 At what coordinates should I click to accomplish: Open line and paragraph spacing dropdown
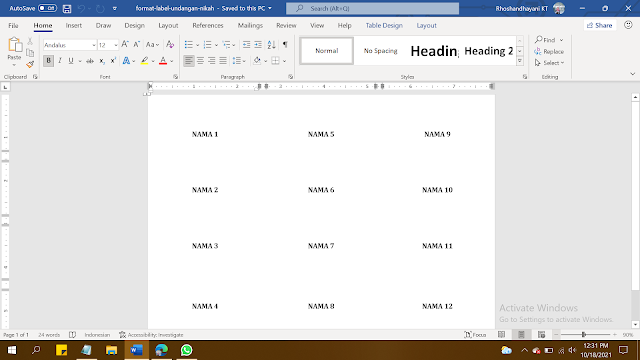pyautogui.click(x=239, y=61)
